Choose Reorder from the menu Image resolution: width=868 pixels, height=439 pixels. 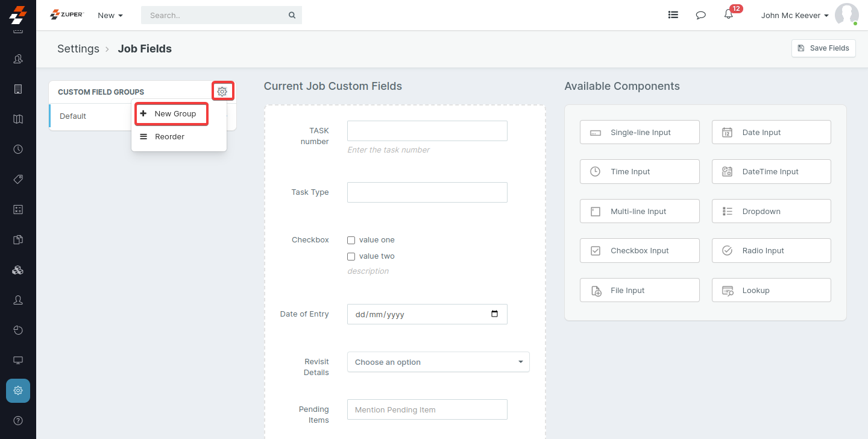click(169, 137)
